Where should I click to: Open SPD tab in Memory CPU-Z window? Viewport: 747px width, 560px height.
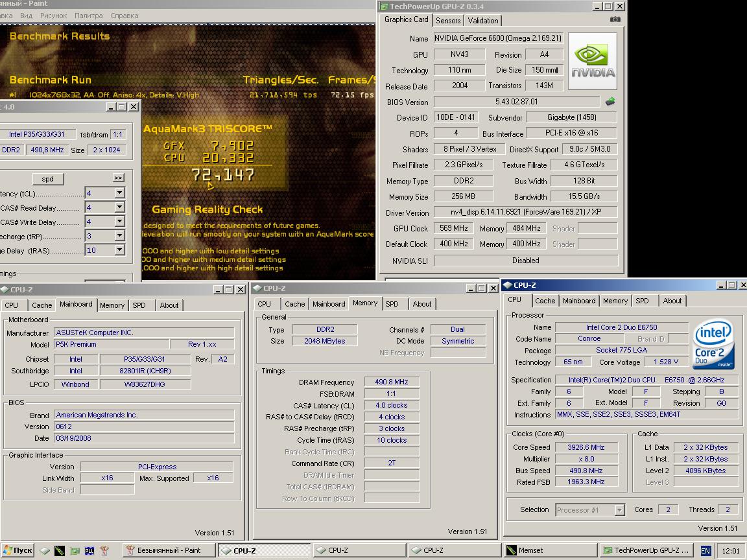392,304
